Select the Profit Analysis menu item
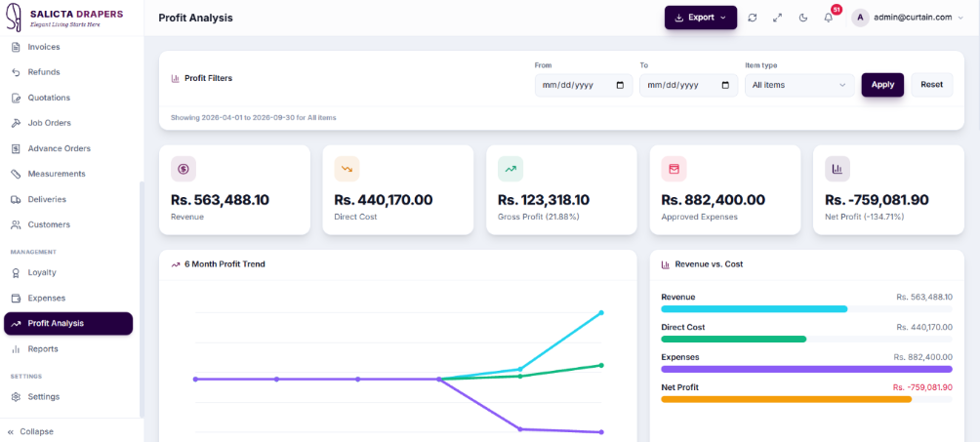Screen dimensions: 980x442 point(68,324)
